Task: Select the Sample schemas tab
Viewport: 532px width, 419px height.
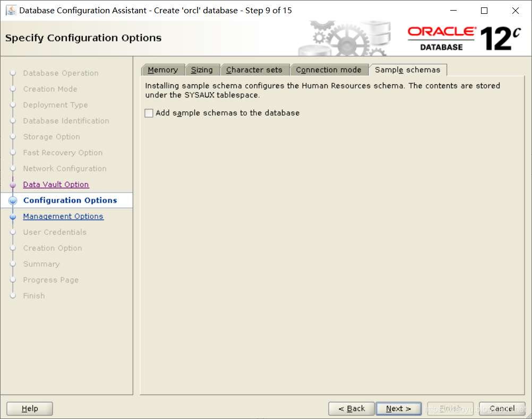Action: click(408, 70)
